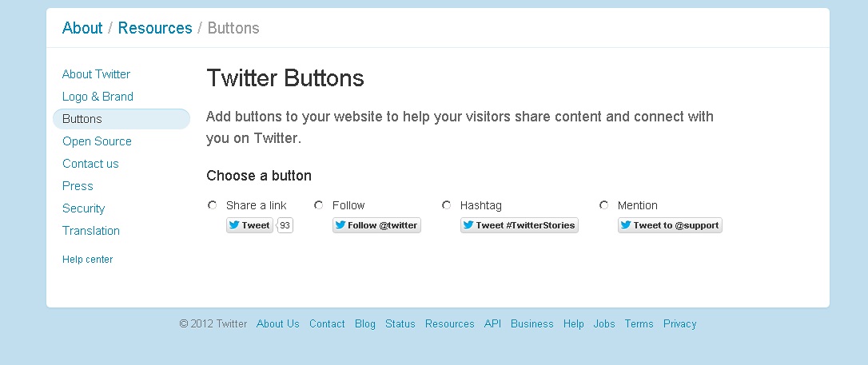Select Buttons in the sidebar
The width and height of the screenshot is (868, 365).
pos(82,119)
